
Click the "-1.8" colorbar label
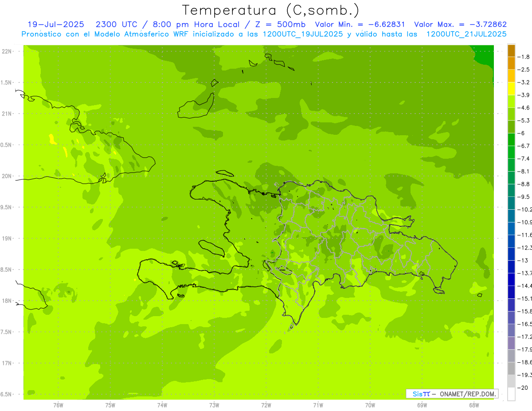coord(523,57)
